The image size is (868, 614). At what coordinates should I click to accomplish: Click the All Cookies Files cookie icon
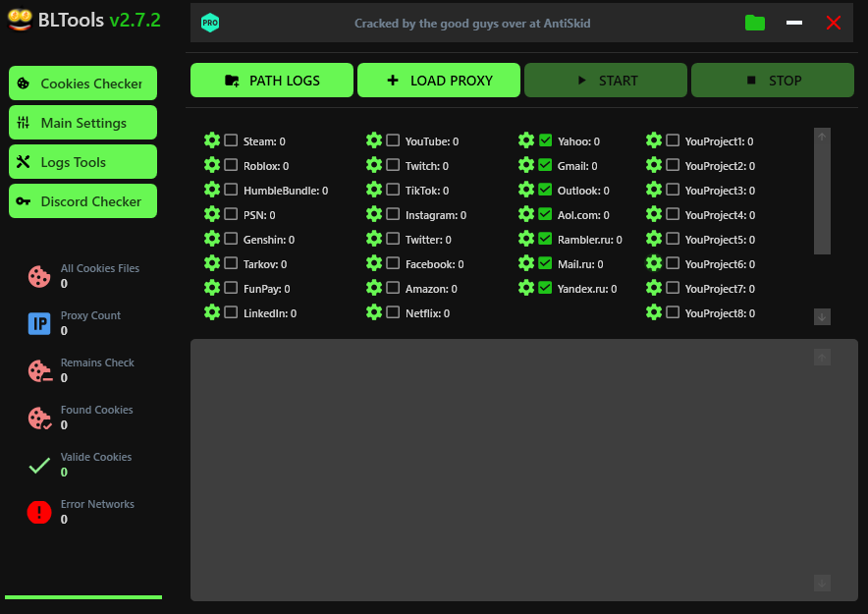tap(39, 276)
